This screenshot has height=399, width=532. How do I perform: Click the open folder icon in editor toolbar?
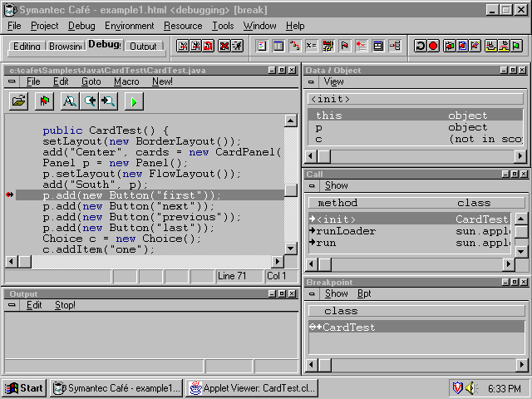click(18, 101)
